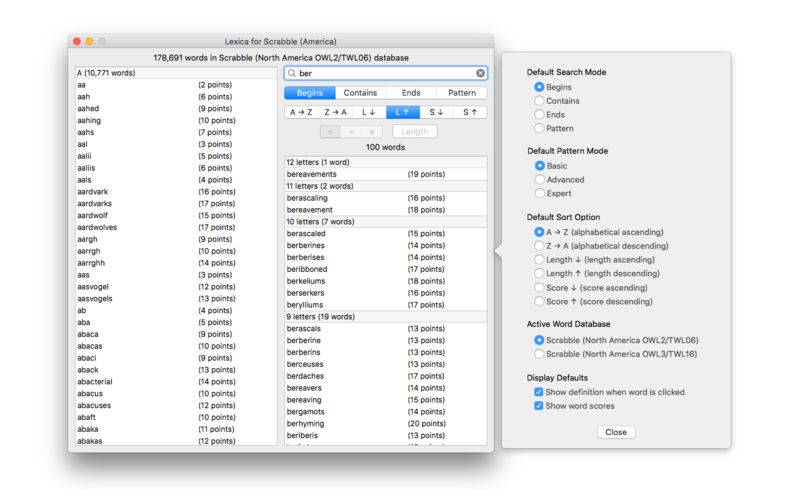
Task: Switch to the Begins search tab
Action: (310, 93)
